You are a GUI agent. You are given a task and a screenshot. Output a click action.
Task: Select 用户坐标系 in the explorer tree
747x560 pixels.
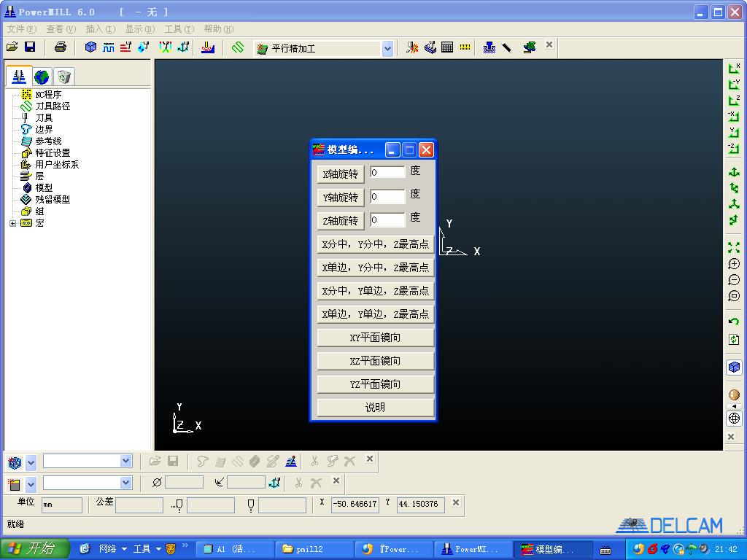tap(57, 164)
